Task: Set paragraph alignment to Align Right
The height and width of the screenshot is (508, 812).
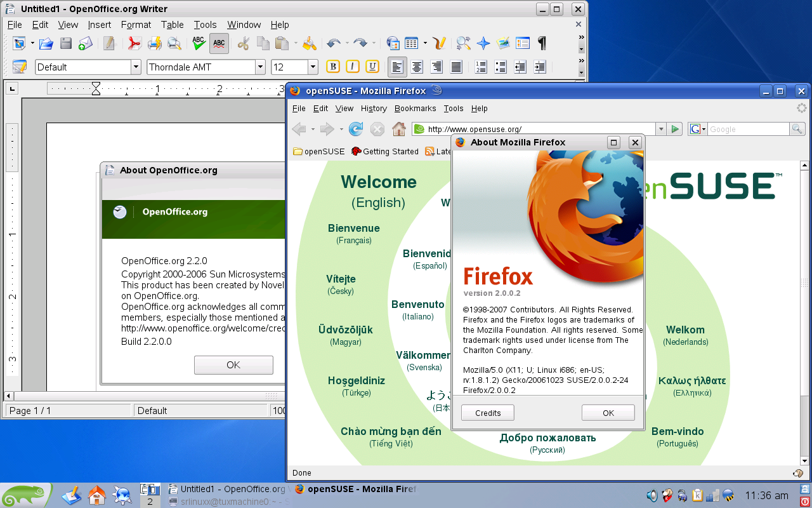Action: 436,67
